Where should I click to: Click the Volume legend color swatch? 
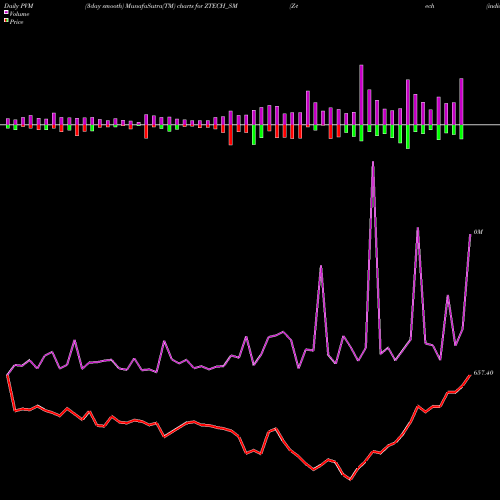click(x=6, y=13)
